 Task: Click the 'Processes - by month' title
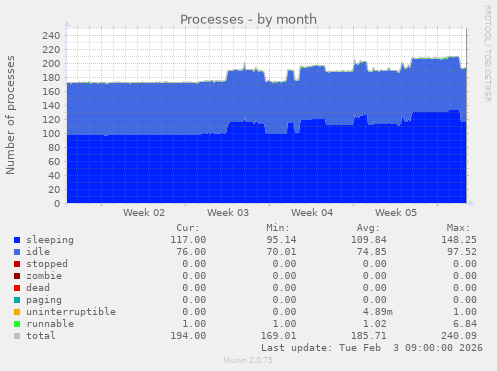pyautogui.click(x=248, y=19)
